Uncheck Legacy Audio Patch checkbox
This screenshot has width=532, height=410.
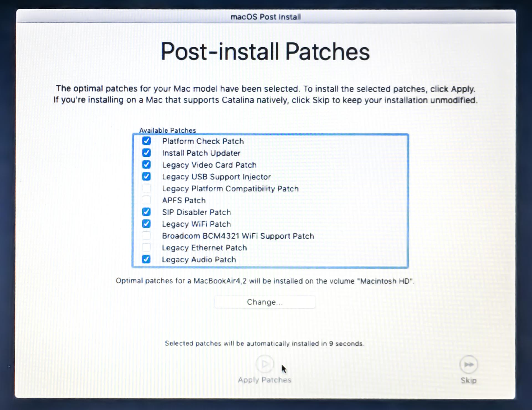pos(146,259)
